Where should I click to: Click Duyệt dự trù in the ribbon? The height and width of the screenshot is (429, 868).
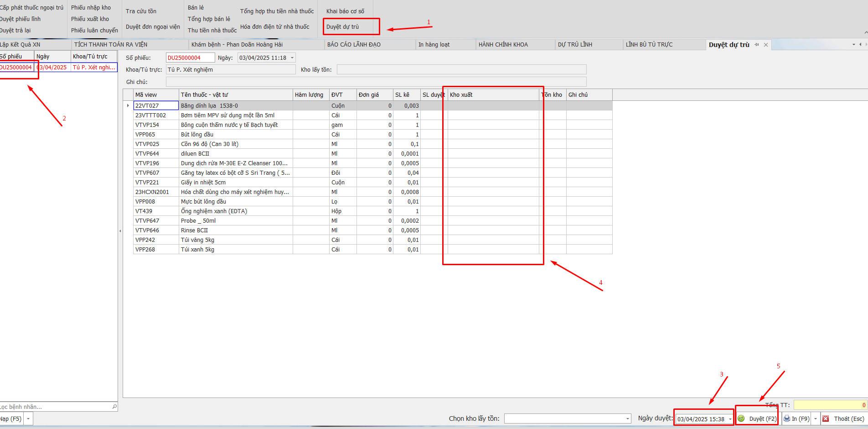(343, 27)
